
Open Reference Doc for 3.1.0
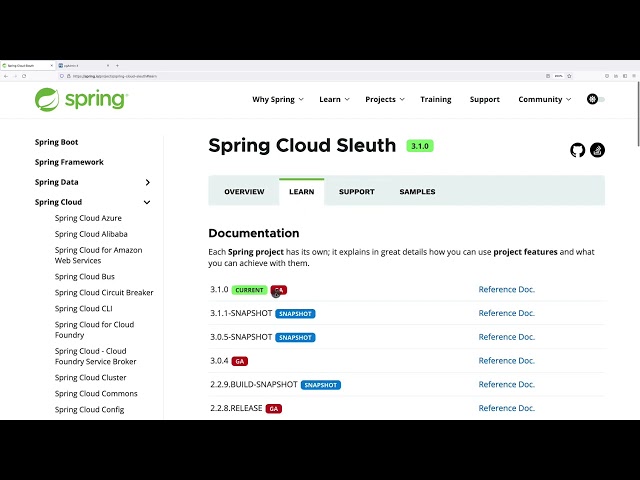click(507, 289)
